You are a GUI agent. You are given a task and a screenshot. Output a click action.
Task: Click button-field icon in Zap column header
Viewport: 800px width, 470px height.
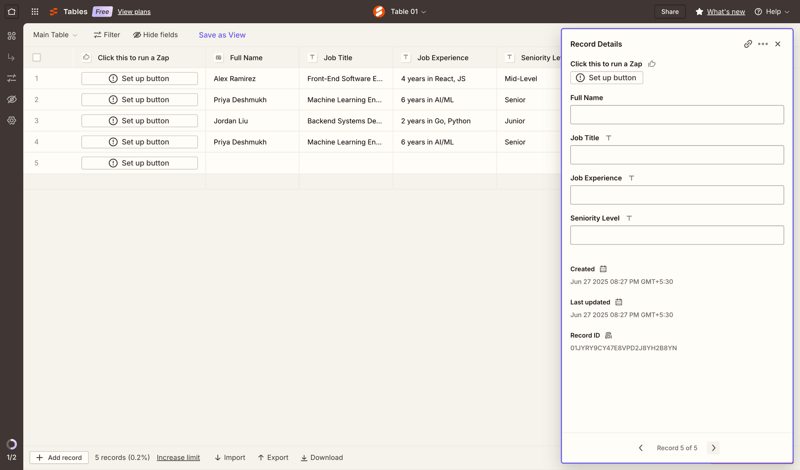[x=86, y=58]
